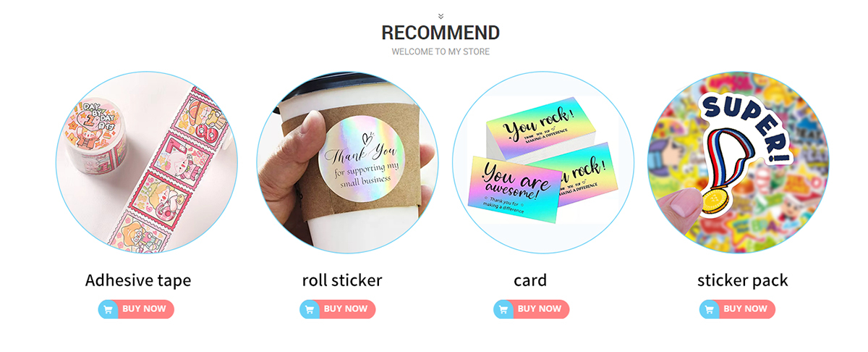Screen dimensions: 868x352
Task: Click the RECOMMEND section heading
Action: (x=441, y=33)
